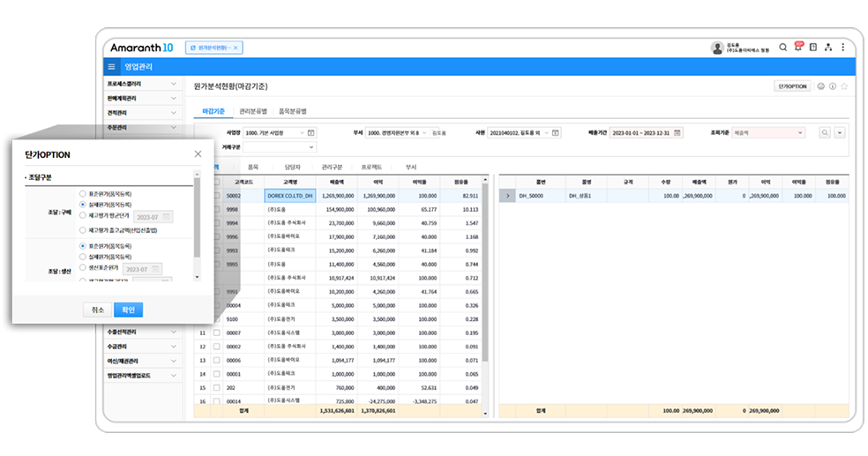This screenshot has height=456, width=868.
Task: Print the page using the printer icon
Action: [821, 86]
